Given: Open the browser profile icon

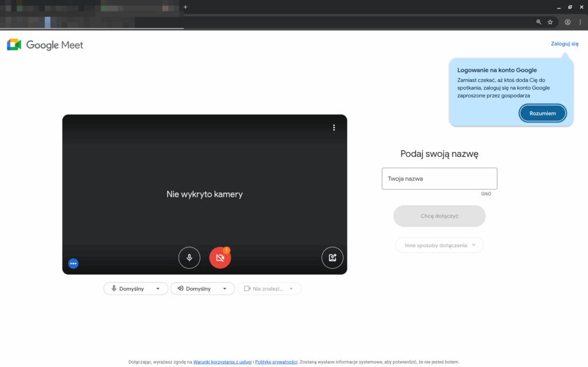Looking at the screenshot, I should (567, 22).
